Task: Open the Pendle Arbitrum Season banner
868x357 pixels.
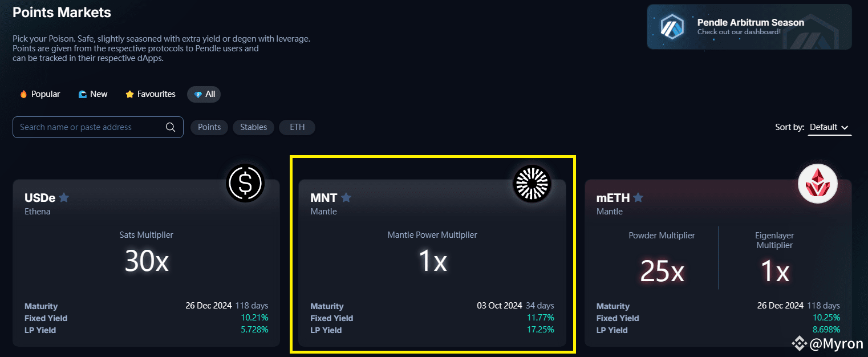Action: [x=749, y=27]
